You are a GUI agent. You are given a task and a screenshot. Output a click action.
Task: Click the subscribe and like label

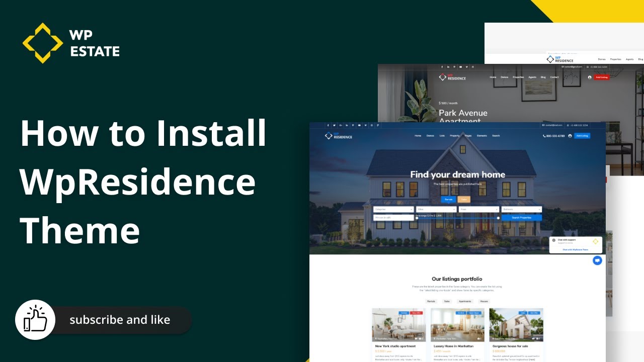[120, 320]
